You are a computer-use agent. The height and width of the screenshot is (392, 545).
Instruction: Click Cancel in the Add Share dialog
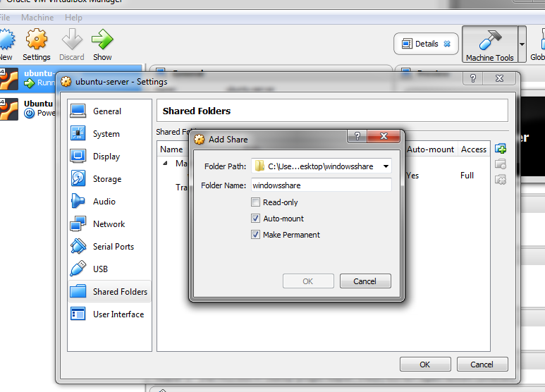coord(365,281)
